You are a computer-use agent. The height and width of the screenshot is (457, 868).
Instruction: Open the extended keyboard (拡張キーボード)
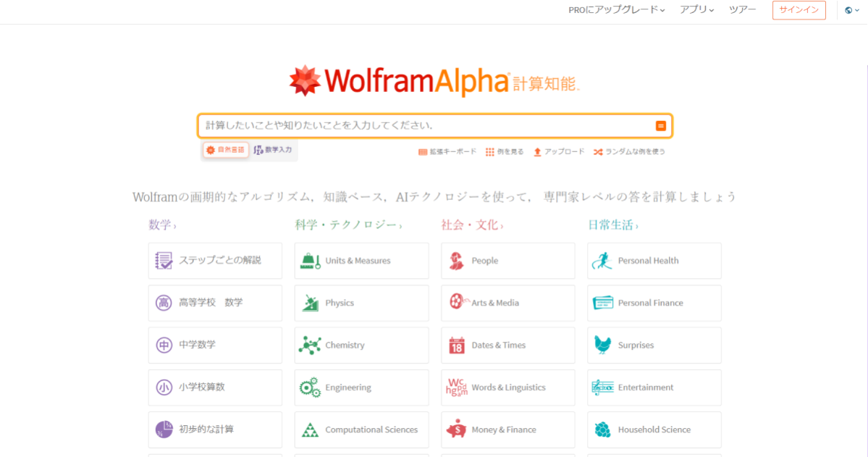pyautogui.click(x=447, y=152)
